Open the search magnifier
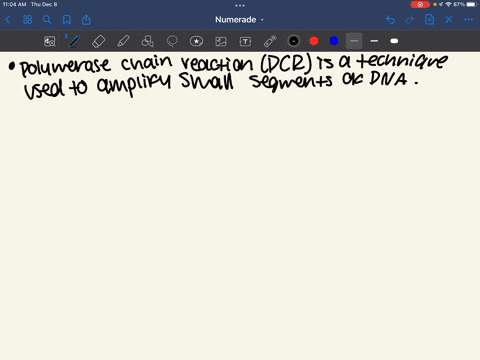480x360 pixels. (x=47, y=20)
